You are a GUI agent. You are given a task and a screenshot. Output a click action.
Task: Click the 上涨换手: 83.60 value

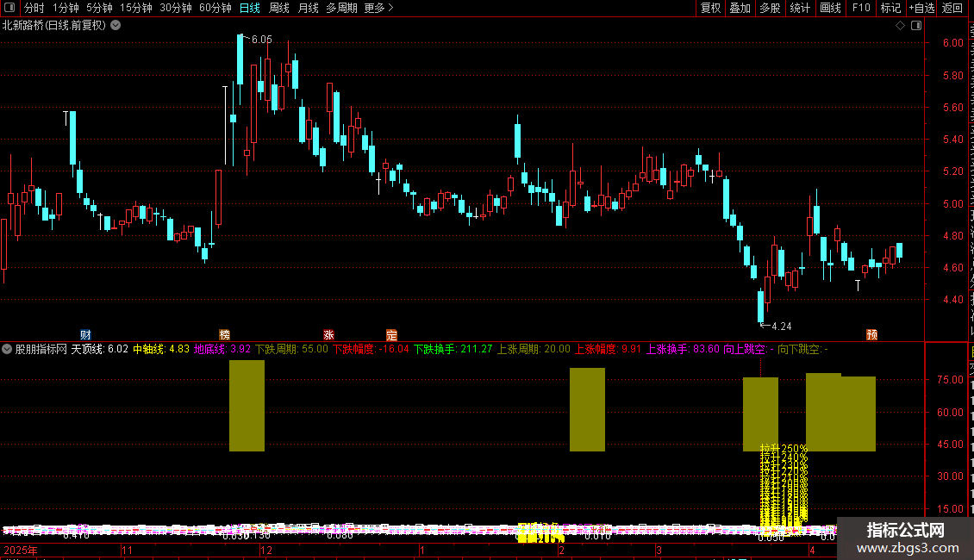click(x=683, y=349)
